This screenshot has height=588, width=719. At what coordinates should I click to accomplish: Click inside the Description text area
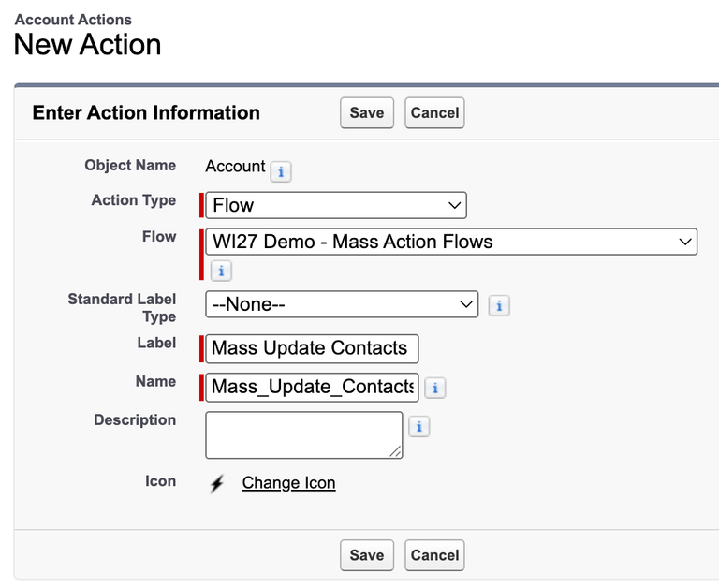point(304,434)
